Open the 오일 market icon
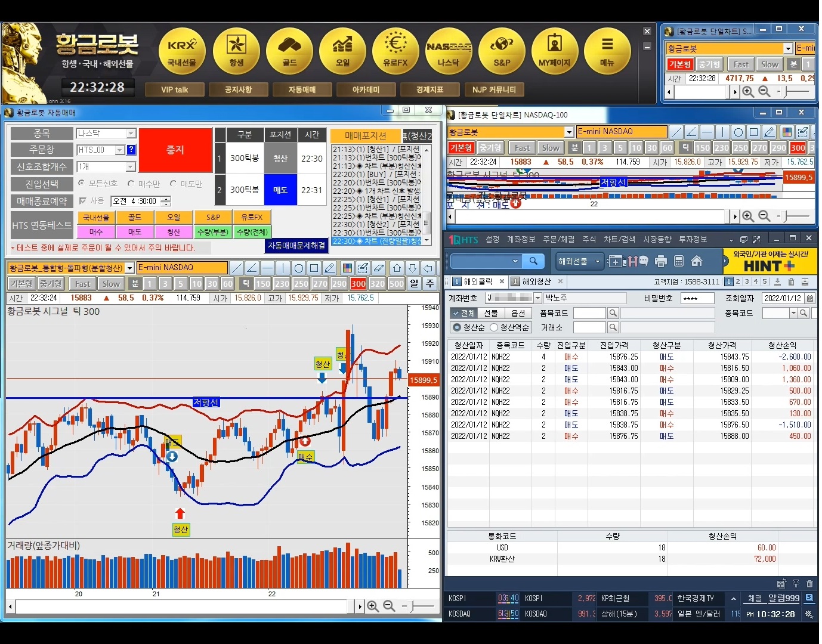The width and height of the screenshot is (822, 644). [x=342, y=51]
